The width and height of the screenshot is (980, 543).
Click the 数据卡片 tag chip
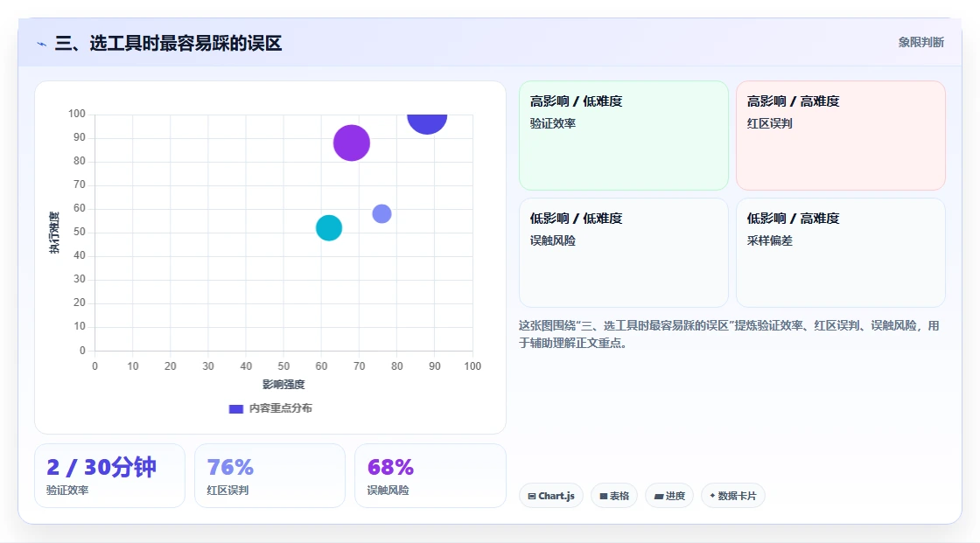733,496
